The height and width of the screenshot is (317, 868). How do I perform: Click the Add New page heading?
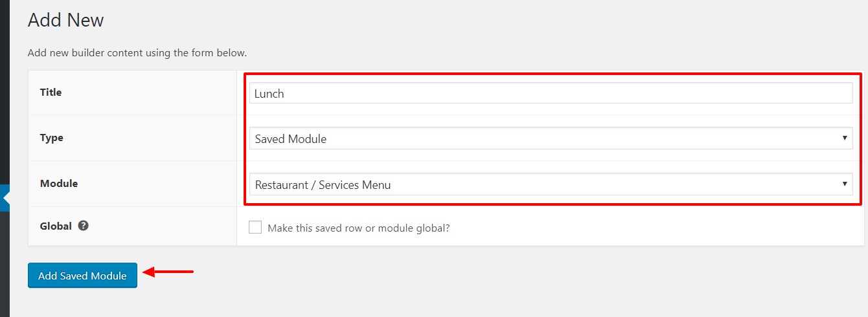pyautogui.click(x=66, y=20)
